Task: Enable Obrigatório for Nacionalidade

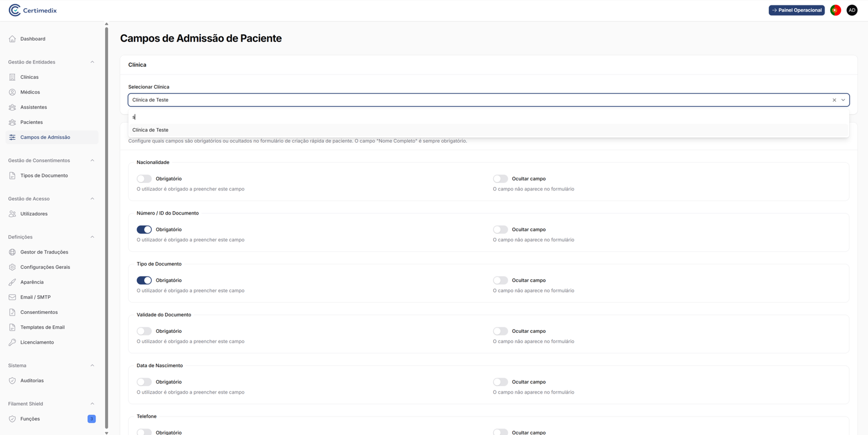Action: 144,179
